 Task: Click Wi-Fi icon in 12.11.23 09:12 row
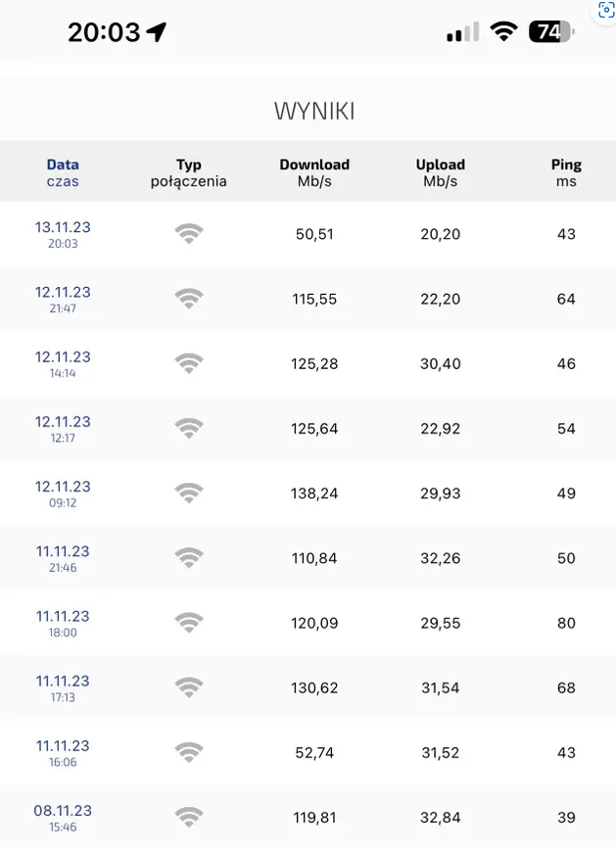[x=189, y=494]
